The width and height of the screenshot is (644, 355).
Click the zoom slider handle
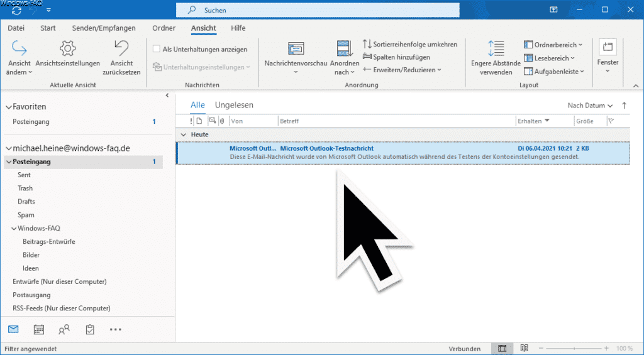click(x=574, y=349)
